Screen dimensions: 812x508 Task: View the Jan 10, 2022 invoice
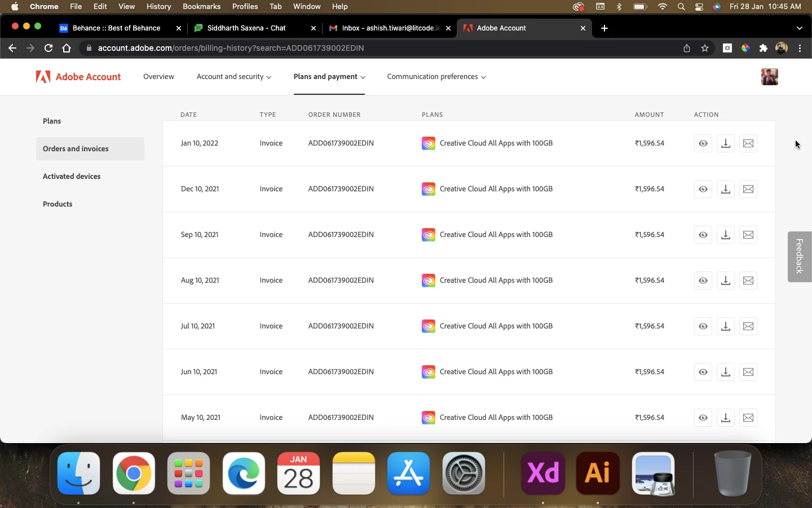[703, 143]
